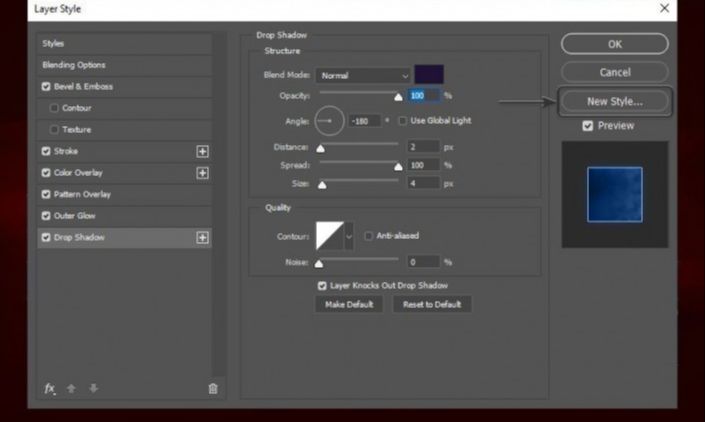Click Reset to Default button
705x422 pixels.
pos(432,304)
